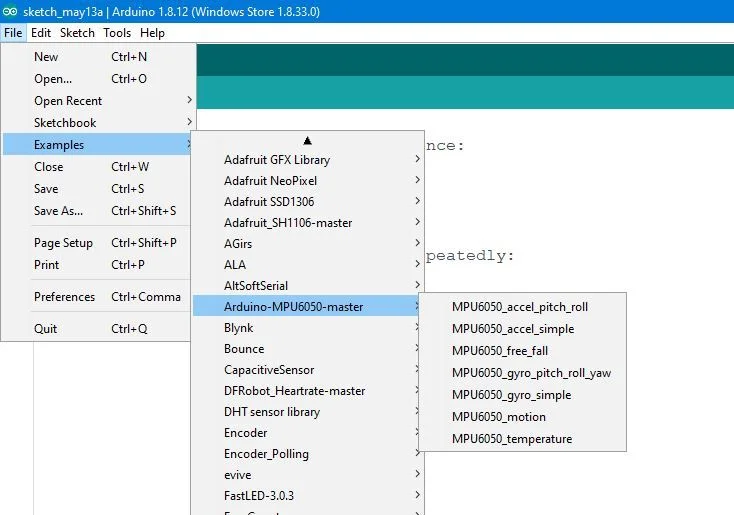Choose Quit in the File menu
Screen dimensions: 734x515
[98, 328]
